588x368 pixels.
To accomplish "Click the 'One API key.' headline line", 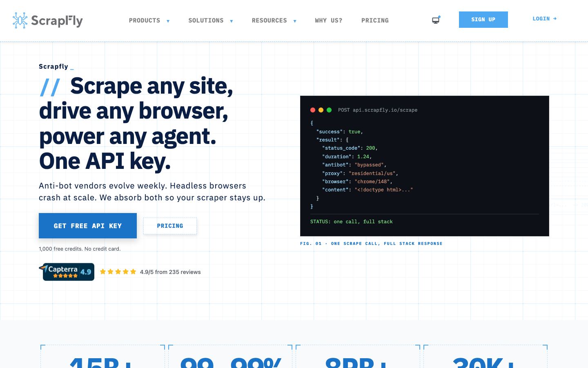I will [105, 161].
